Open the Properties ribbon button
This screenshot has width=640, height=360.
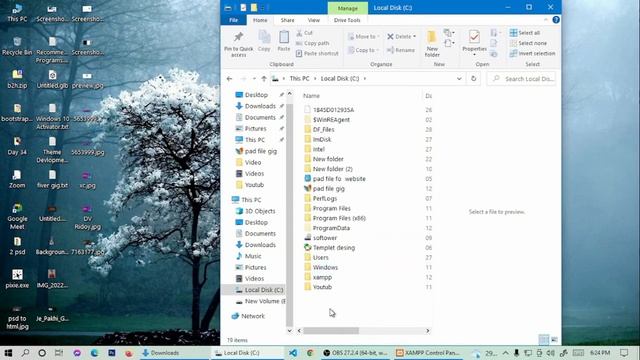pyautogui.click(x=474, y=42)
